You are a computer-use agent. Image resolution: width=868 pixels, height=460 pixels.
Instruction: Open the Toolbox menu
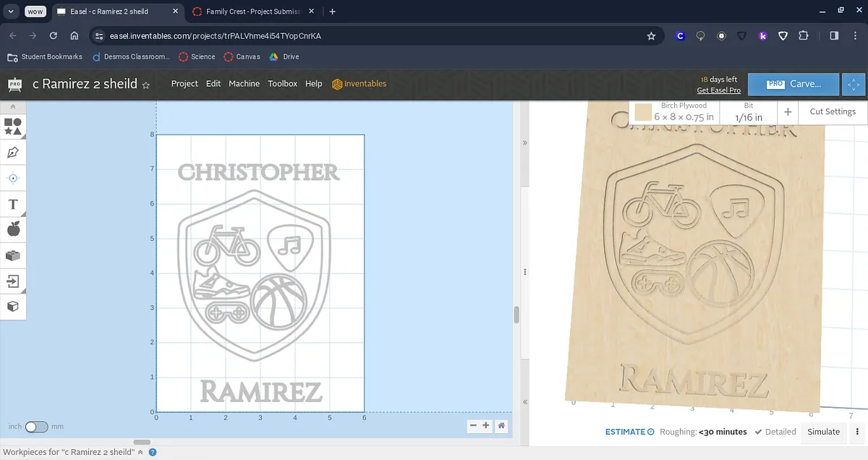point(282,84)
